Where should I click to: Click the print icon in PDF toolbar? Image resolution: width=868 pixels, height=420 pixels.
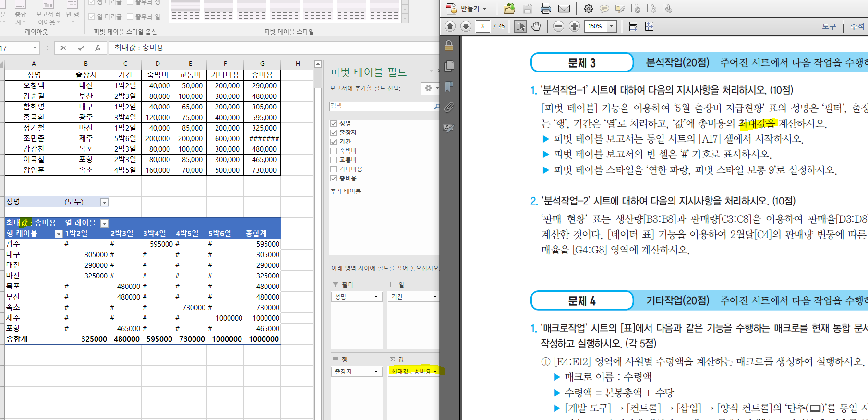pyautogui.click(x=545, y=9)
